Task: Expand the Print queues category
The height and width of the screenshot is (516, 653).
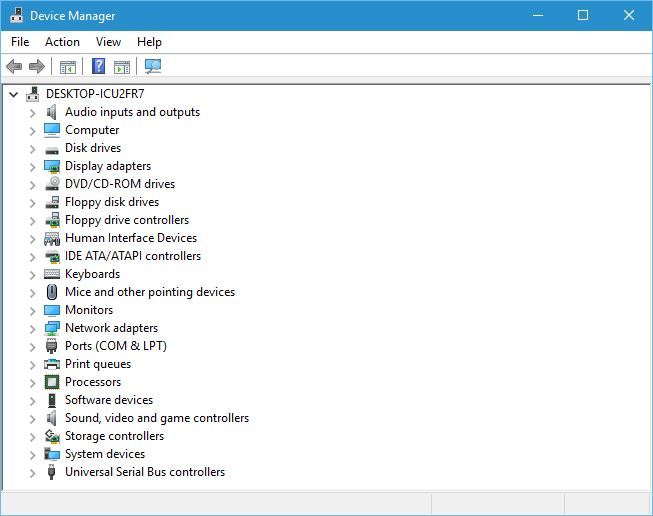Action: pos(32,364)
